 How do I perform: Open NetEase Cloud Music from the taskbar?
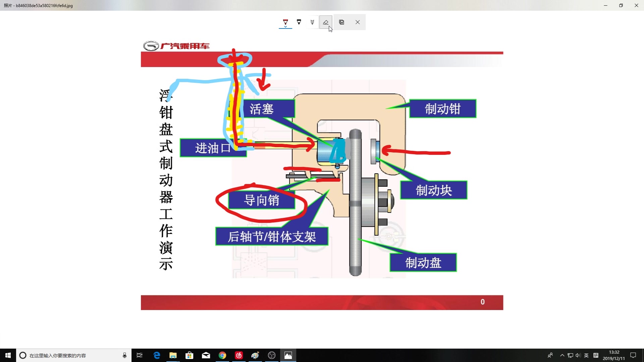[239, 355]
